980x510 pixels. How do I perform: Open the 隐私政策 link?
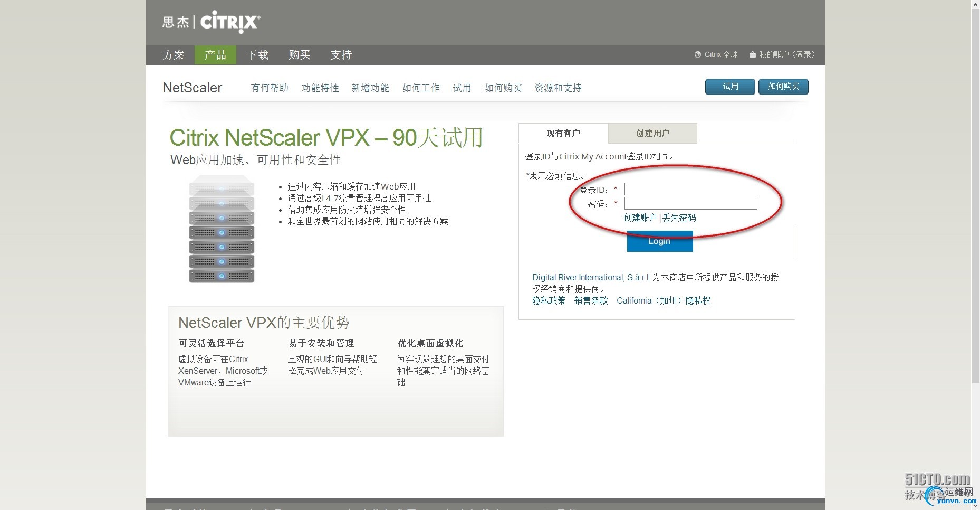549,300
